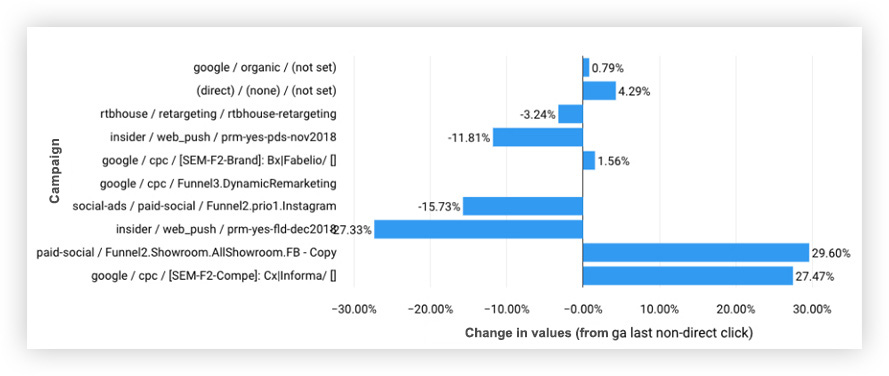Click the -0.00% axis tick label
Screen dimensions: 889x376
click(583, 310)
